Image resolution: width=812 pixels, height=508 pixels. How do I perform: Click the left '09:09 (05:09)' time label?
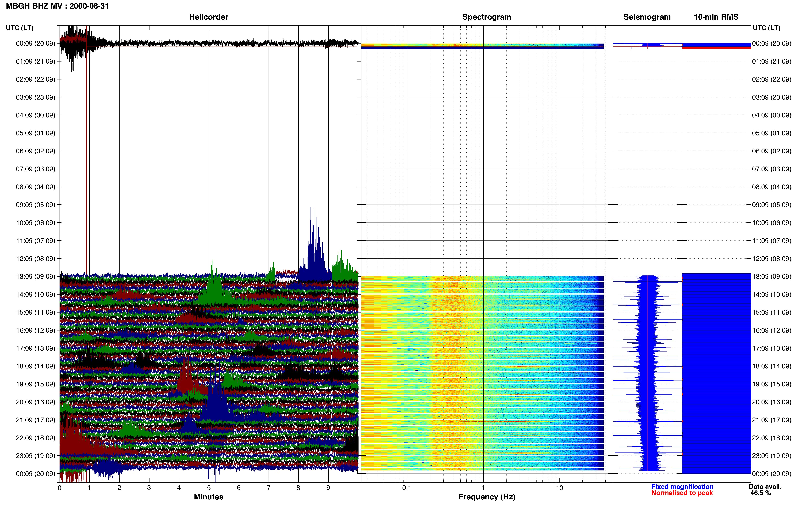pyautogui.click(x=36, y=205)
